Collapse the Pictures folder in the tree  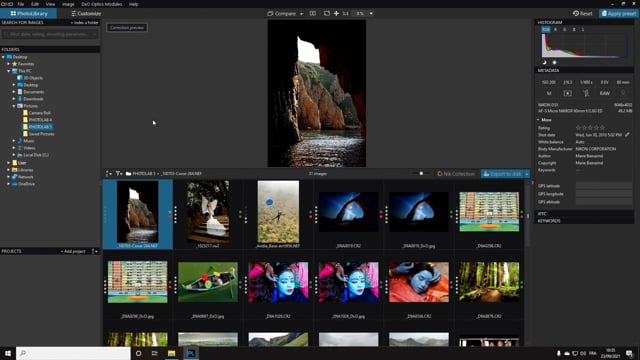coord(14,106)
